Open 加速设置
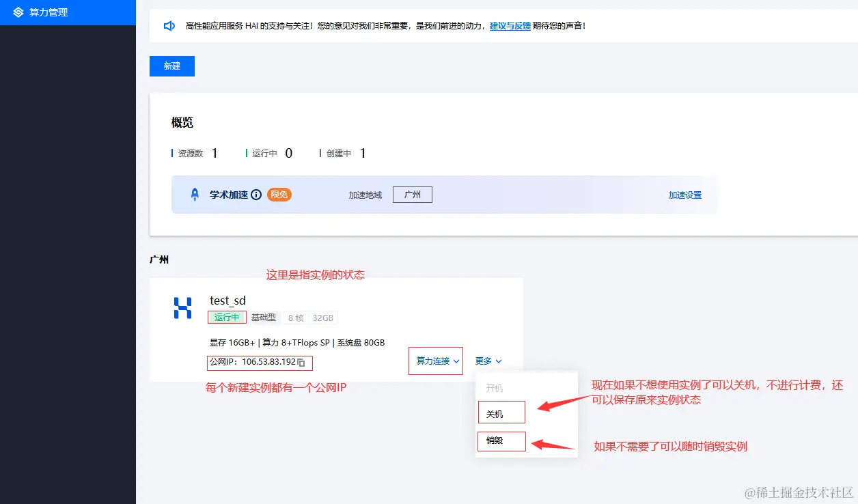Screen dimensions: 858x504 coord(684,194)
